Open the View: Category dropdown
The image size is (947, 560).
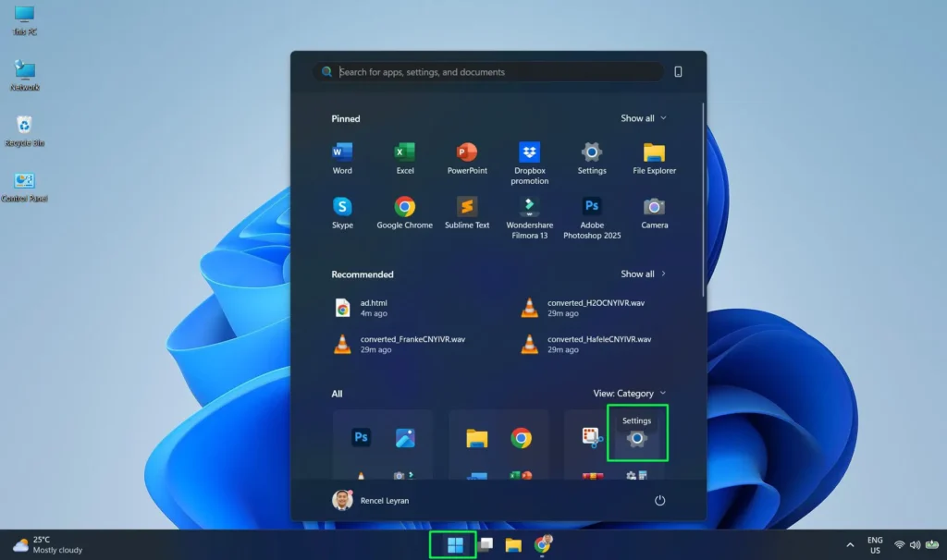click(x=630, y=393)
